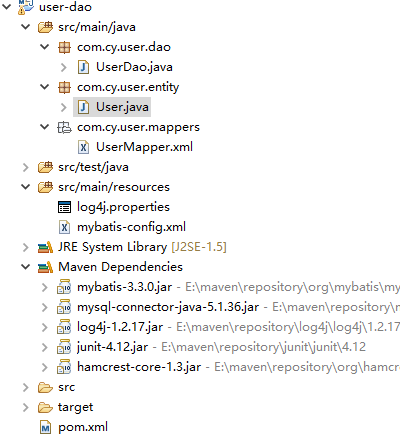Click the target folder icon
This screenshot has height=434, width=401.
click(x=45, y=407)
